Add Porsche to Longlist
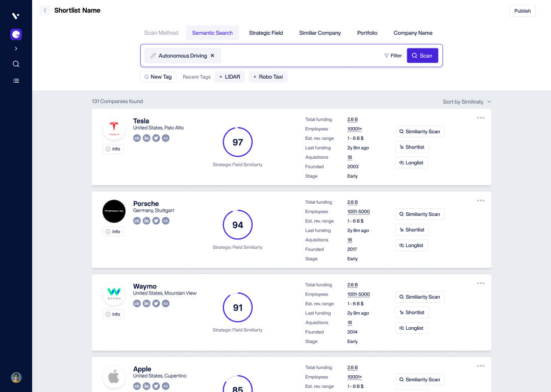551x392 pixels. pos(412,246)
